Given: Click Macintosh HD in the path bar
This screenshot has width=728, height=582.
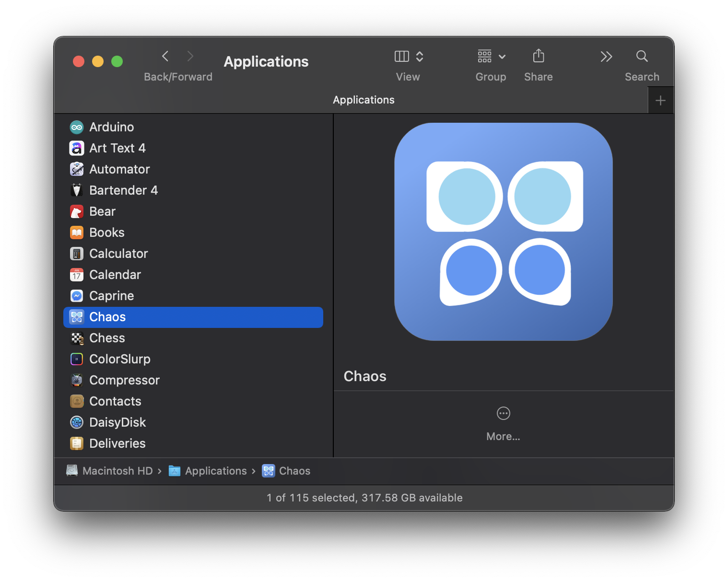Looking at the screenshot, I should coord(117,471).
